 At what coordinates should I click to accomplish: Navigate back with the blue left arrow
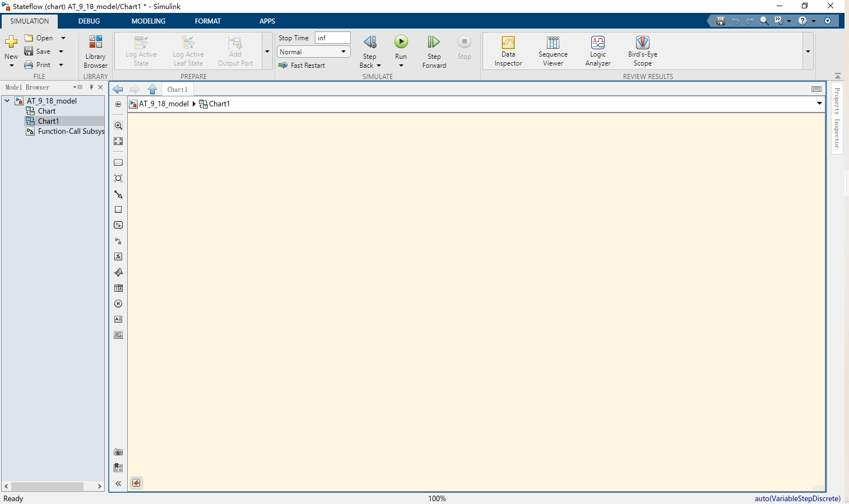118,90
